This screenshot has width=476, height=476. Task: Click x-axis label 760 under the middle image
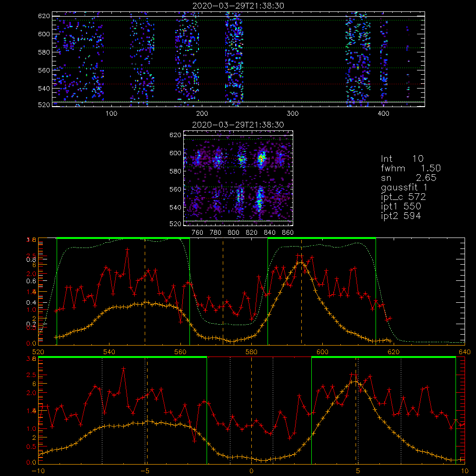pyautogui.click(x=198, y=233)
